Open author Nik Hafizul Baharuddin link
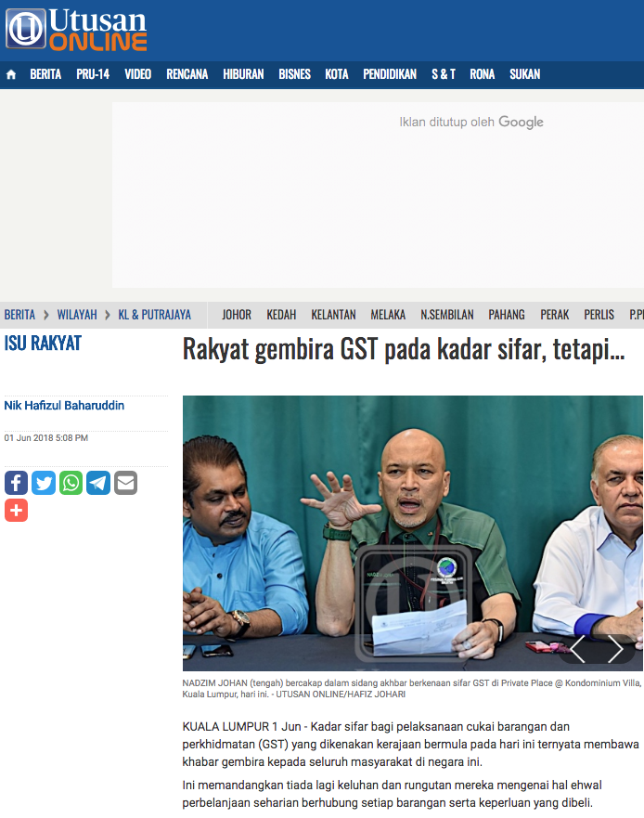644x818 pixels. click(64, 406)
